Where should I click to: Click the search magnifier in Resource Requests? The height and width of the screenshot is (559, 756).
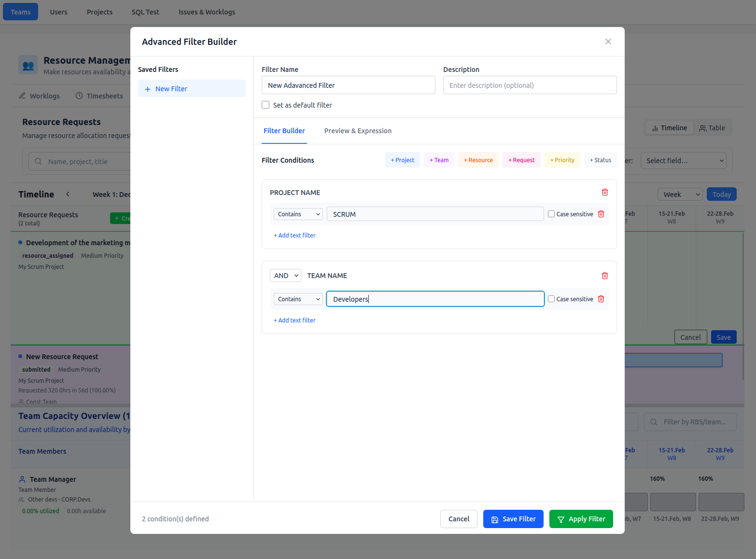click(38, 161)
